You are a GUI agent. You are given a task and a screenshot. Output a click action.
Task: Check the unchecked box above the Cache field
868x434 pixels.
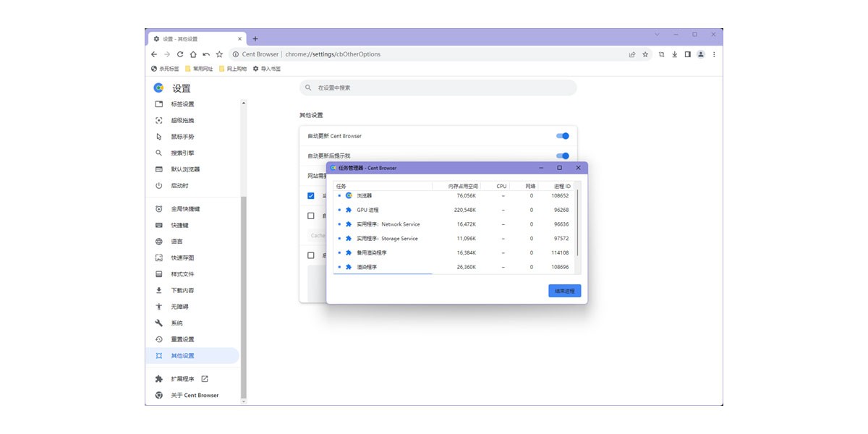click(x=311, y=216)
